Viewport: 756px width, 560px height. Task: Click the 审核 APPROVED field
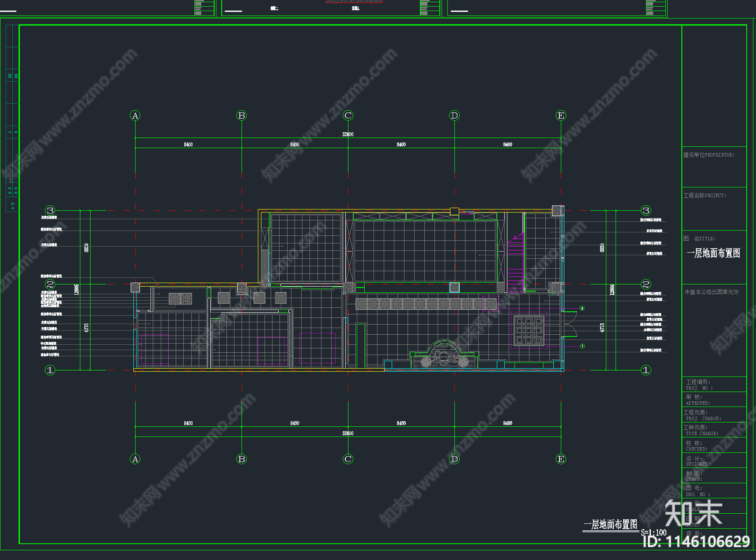714,400
